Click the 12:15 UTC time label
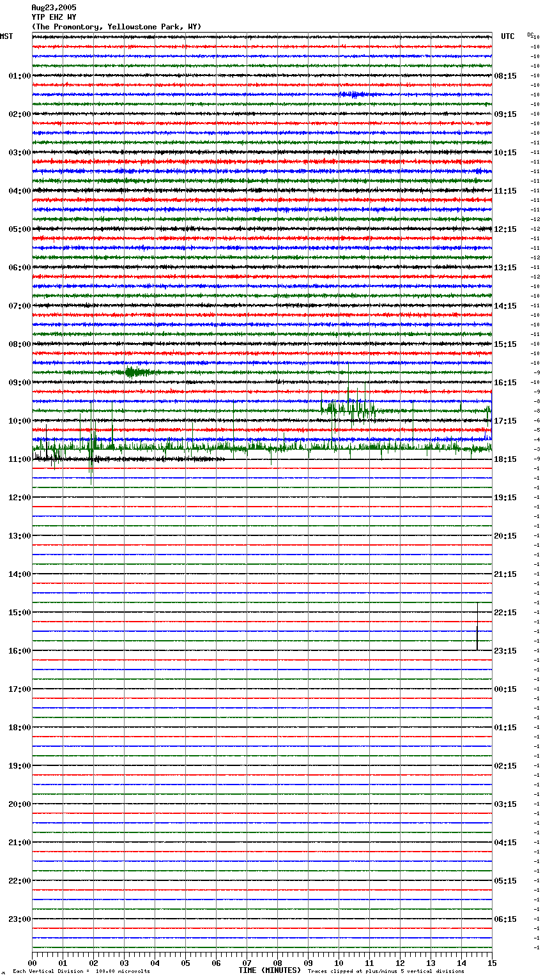This screenshot has width=543, height=980. (505, 229)
